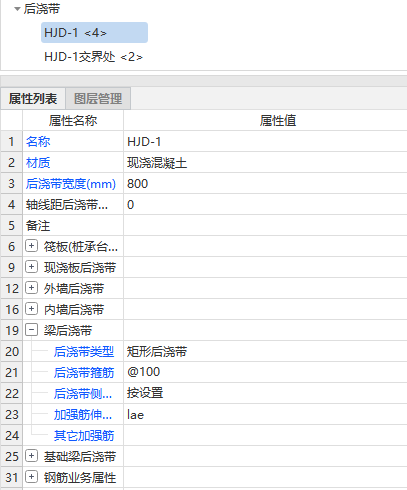Expand the 内墙后浇带 property group
Viewport: 407px width, 490px height.
[x=31, y=309]
